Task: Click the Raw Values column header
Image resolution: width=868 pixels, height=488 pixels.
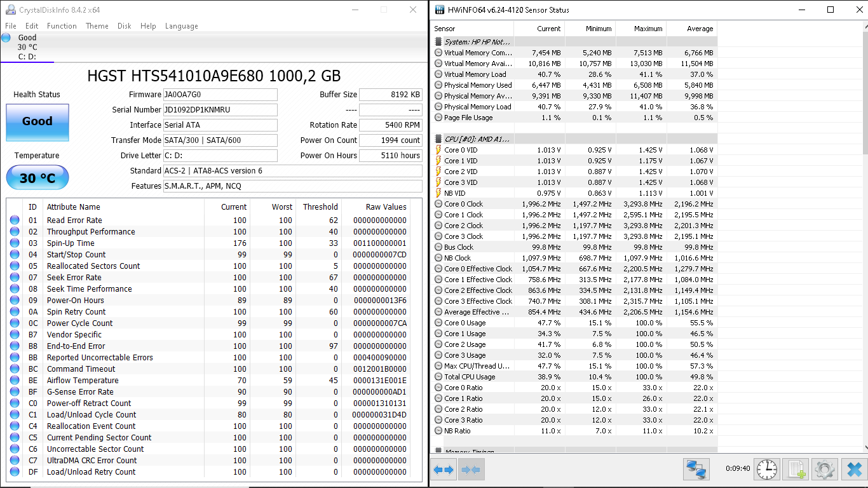Action: coord(376,207)
